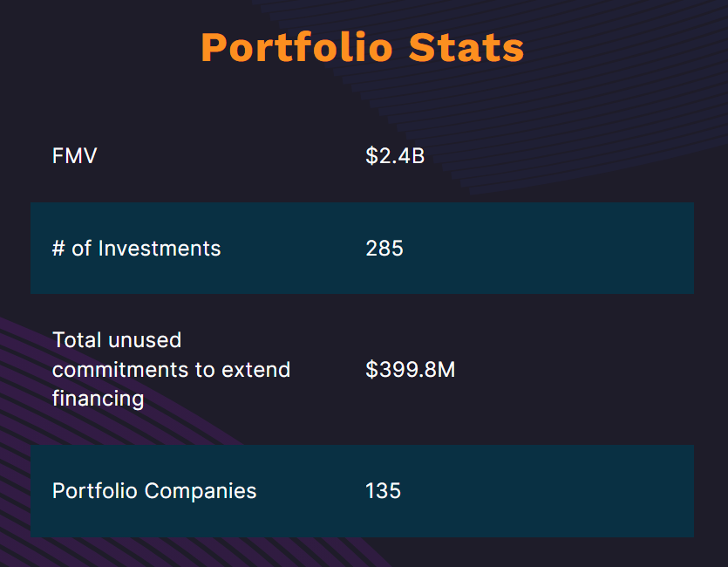Click empty right side of Investments teal row

click(x=593, y=249)
